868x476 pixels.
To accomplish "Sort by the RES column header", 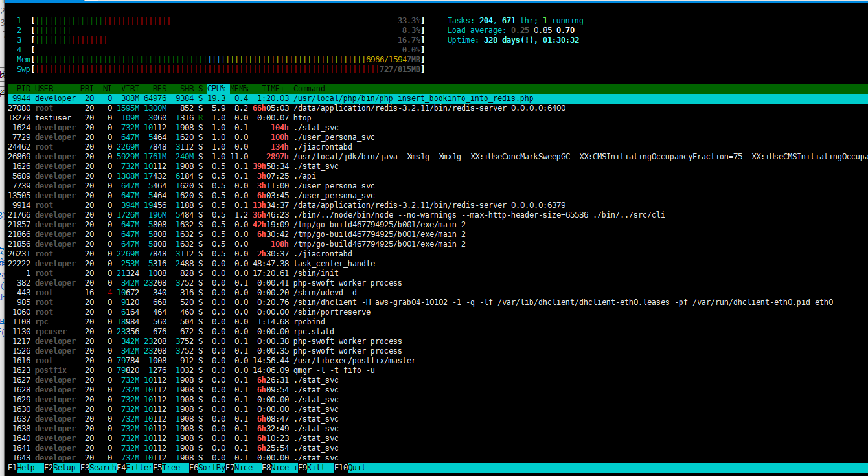I will tap(160, 89).
